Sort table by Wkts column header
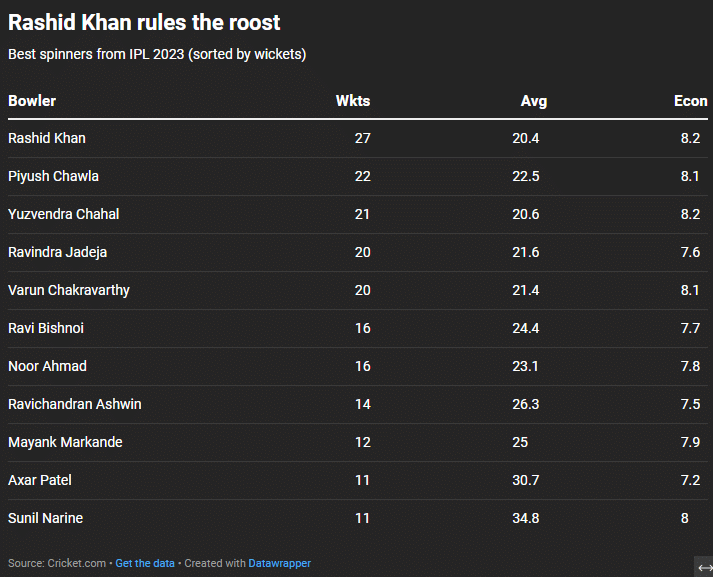 pos(353,101)
